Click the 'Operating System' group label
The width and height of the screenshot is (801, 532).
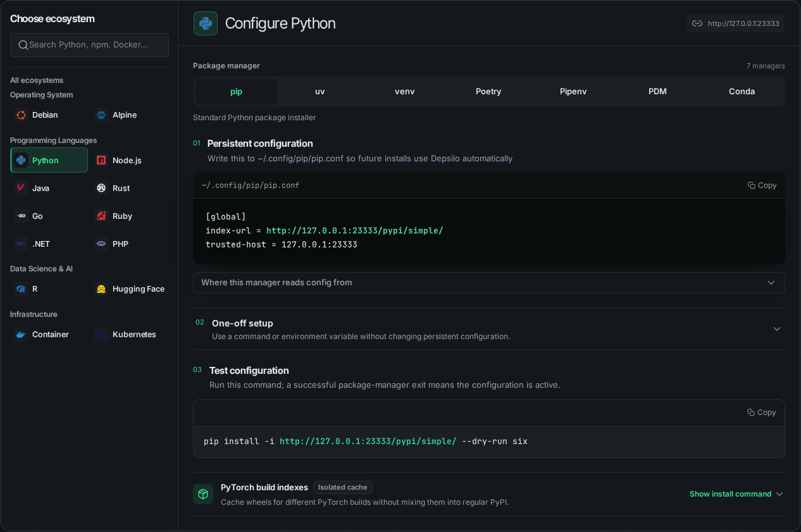[x=42, y=95]
